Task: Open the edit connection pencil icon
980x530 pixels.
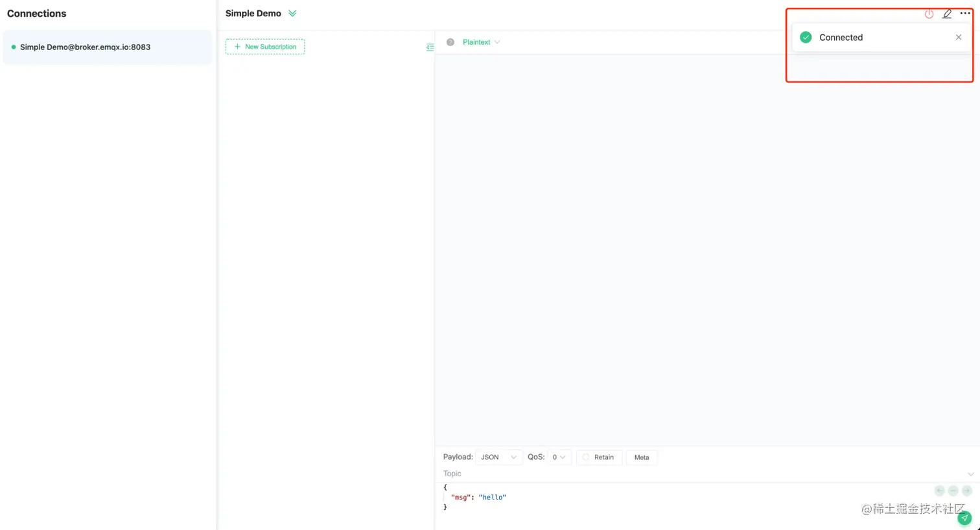Action: coord(947,14)
